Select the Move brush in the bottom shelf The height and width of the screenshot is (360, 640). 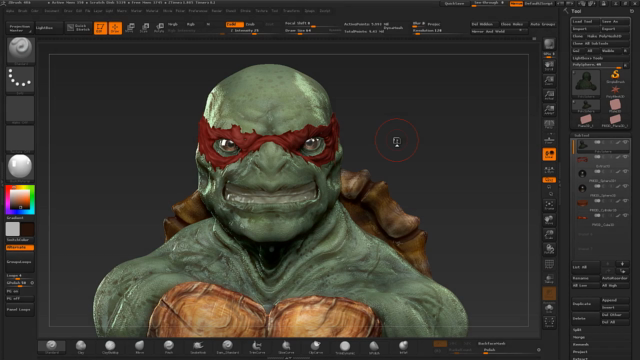click(140, 347)
